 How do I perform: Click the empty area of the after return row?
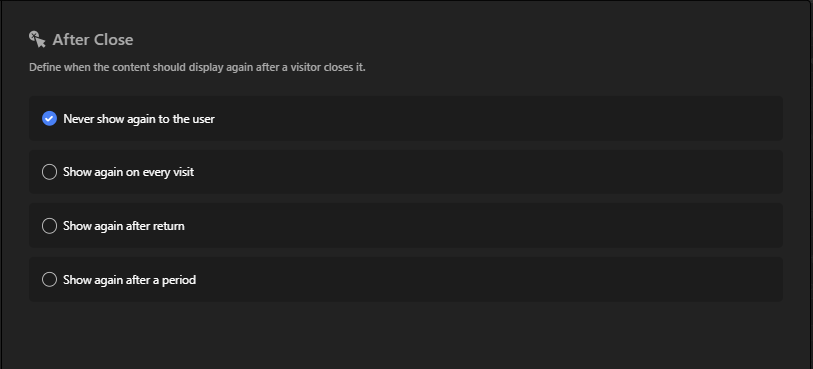coord(482,226)
